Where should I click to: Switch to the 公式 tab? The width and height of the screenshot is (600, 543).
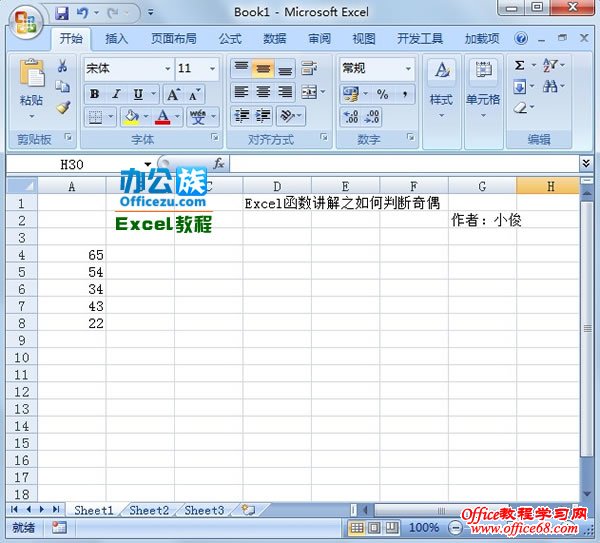point(230,39)
